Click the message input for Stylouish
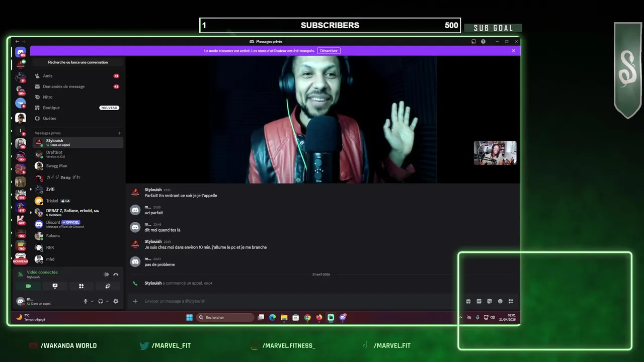The image size is (644, 362). coord(302,301)
